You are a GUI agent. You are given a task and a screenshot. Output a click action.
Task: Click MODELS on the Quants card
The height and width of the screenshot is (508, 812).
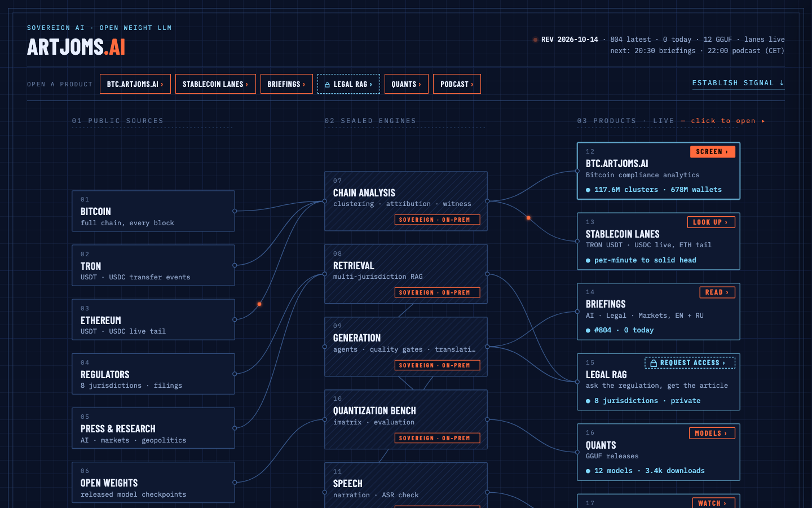712,433
